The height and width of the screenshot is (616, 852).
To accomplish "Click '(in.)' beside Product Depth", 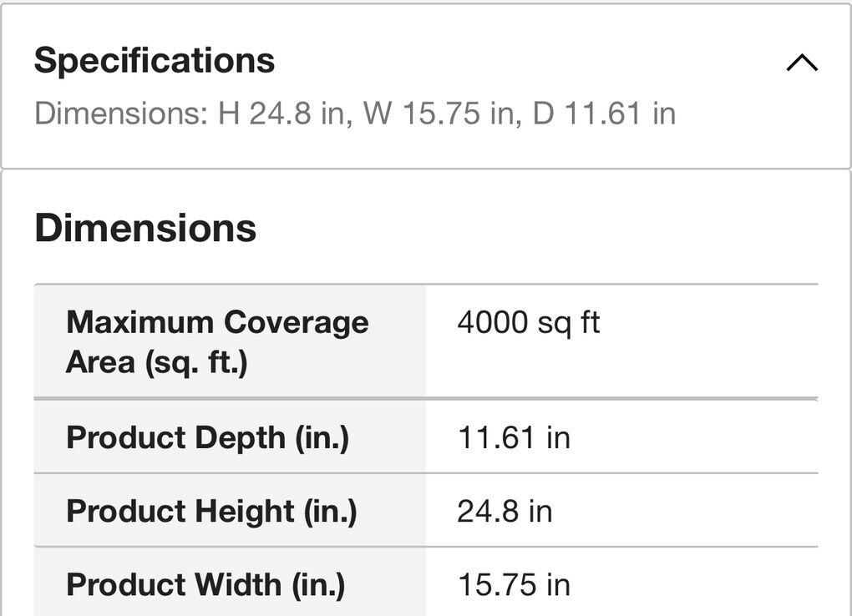I will coord(322,437).
